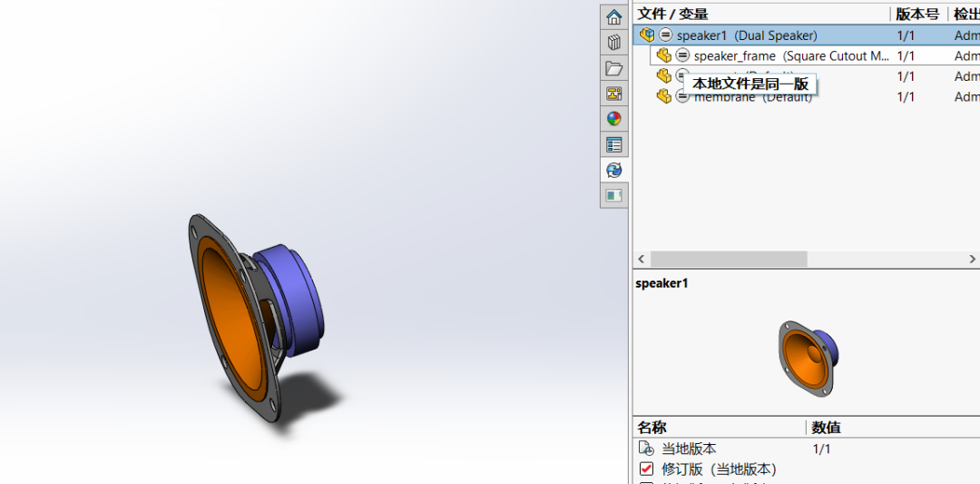This screenshot has width=980, height=484.
Task: Select the PDM blue arrows tab
Action: point(614,170)
